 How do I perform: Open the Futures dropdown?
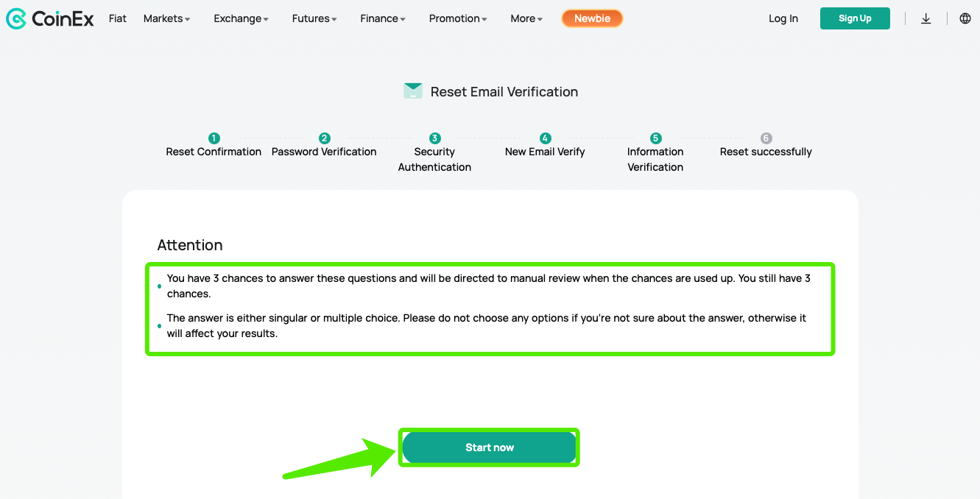[314, 18]
